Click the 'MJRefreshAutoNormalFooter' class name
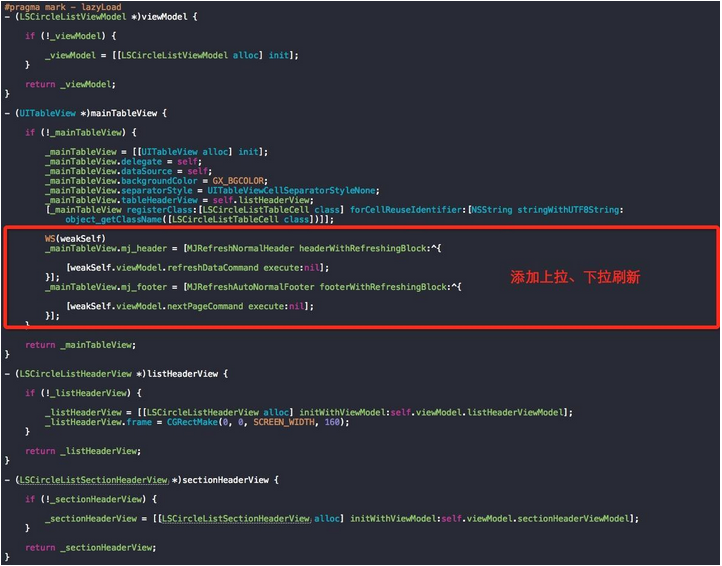 [x=250, y=287]
